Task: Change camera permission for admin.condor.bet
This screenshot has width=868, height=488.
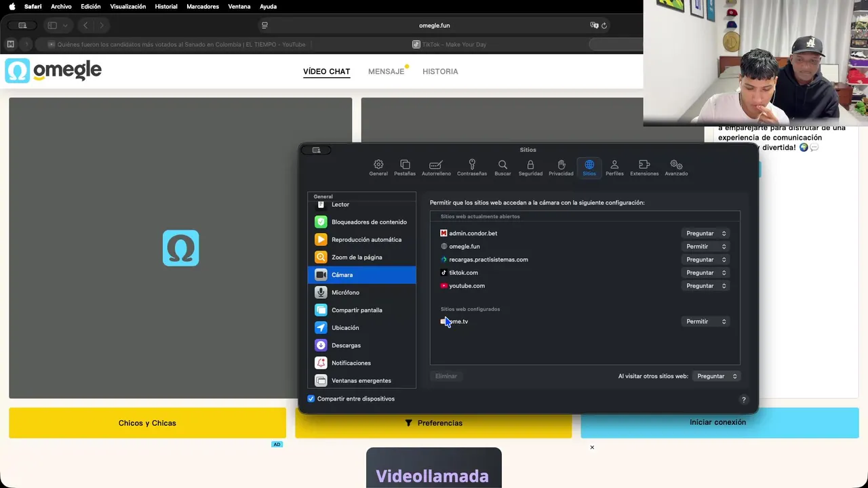Action: click(x=705, y=233)
